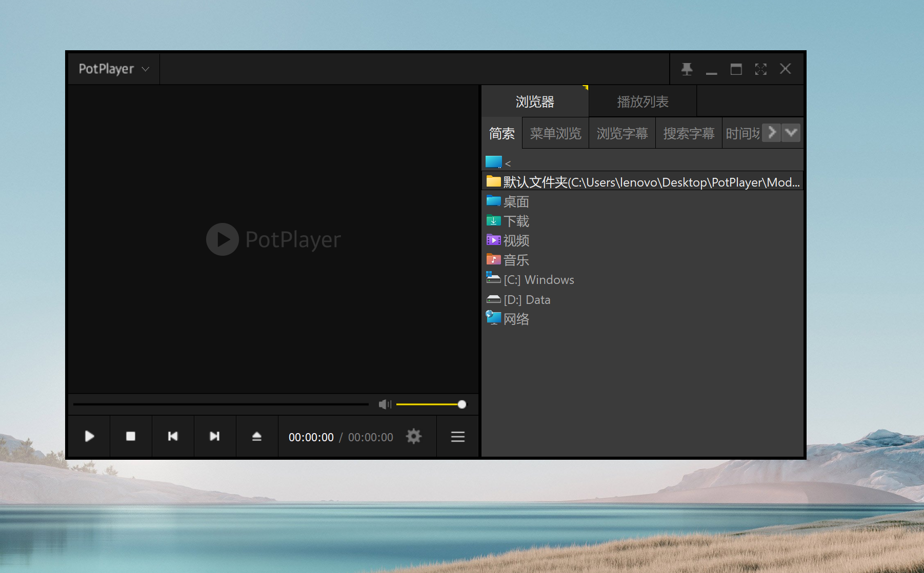This screenshot has width=924, height=573.
Task: Select the 简索 sub-tab
Action: tap(502, 133)
